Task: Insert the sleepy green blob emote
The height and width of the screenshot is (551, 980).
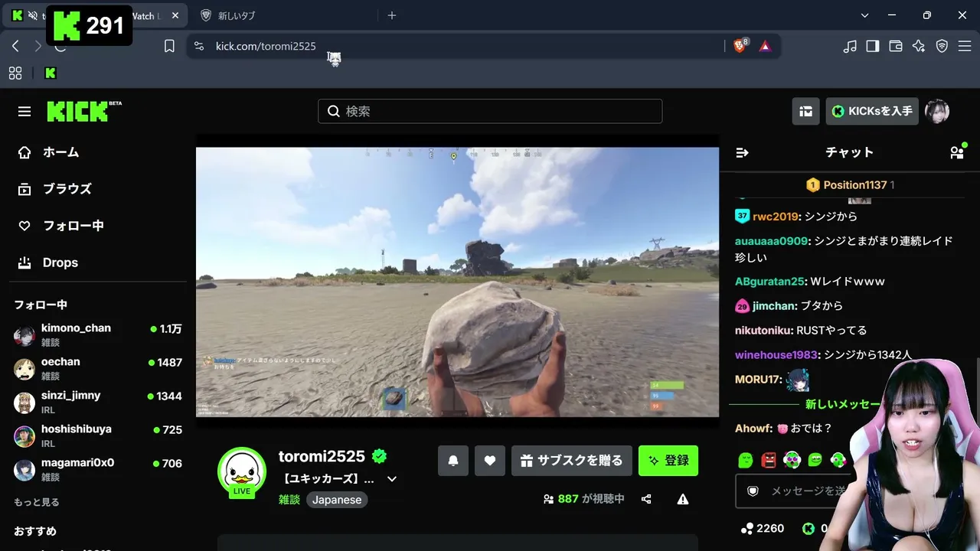Action: click(746, 460)
